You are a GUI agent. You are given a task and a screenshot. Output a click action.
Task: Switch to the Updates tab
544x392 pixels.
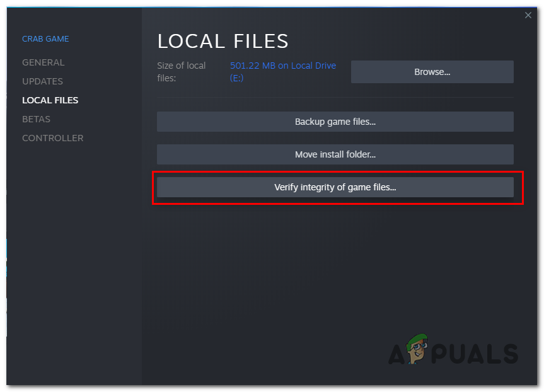(42, 81)
